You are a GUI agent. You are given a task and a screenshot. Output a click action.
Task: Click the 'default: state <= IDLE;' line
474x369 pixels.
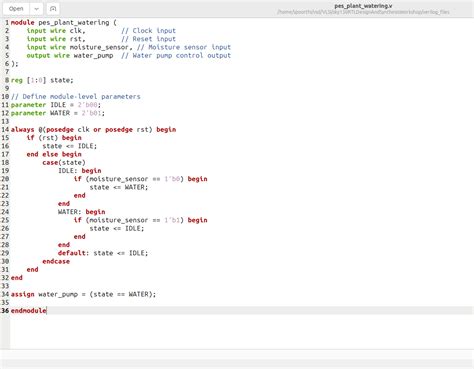pos(103,253)
